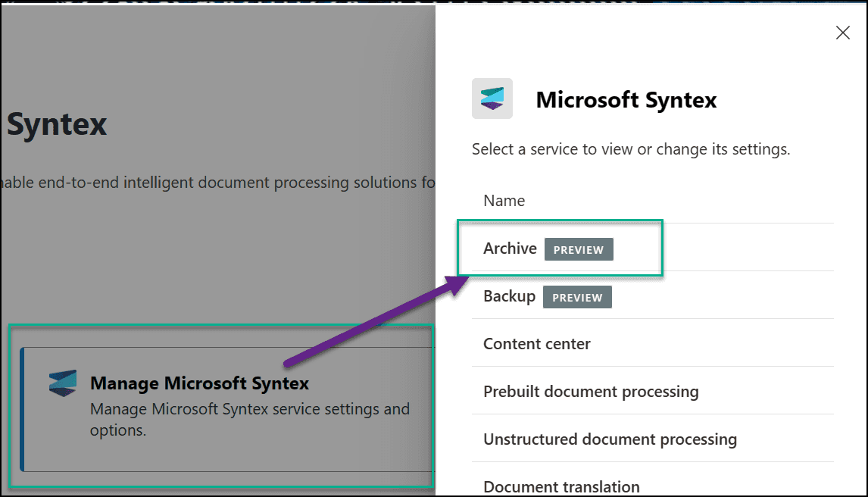The width and height of the screenshot is (868, 497).
Task: Open Unstructured document processing settings
Action: click(609, 439)
